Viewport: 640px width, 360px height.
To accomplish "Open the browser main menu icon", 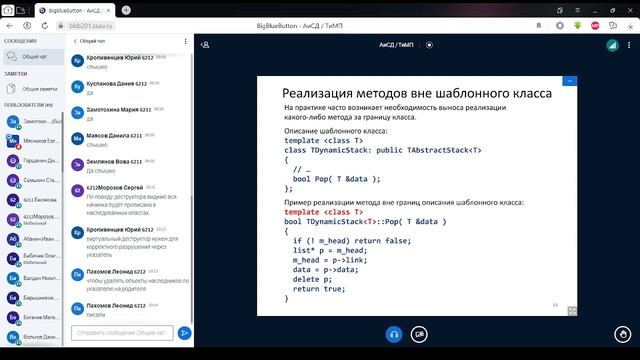I will 577,10.
